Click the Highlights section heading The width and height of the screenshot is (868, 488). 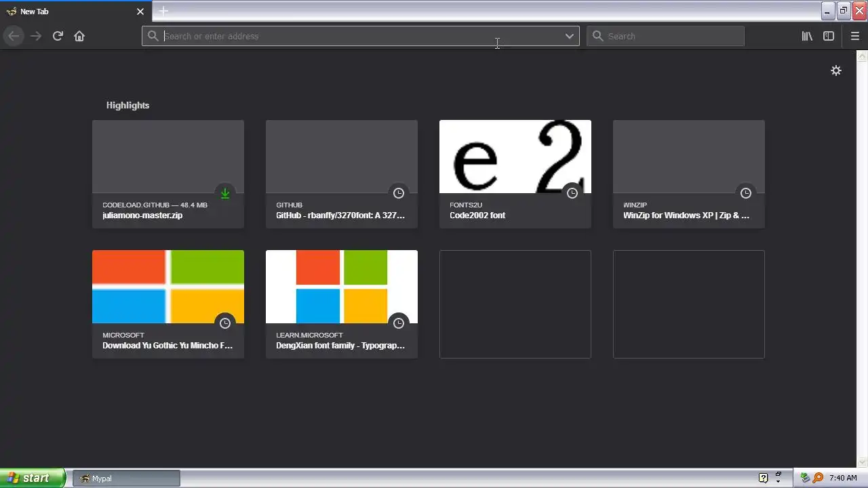point(127,105)
